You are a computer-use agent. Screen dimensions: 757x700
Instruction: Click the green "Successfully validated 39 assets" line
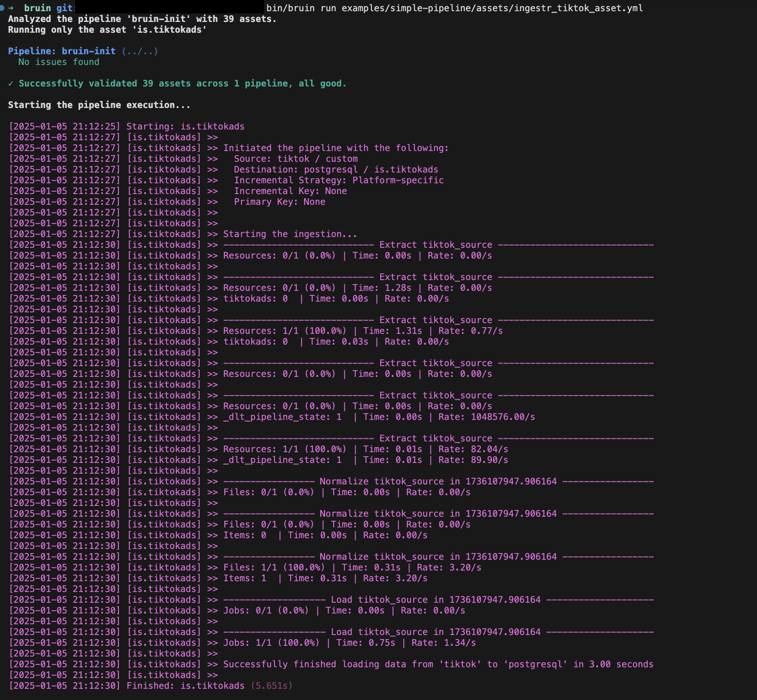click(x=177, y=83)
